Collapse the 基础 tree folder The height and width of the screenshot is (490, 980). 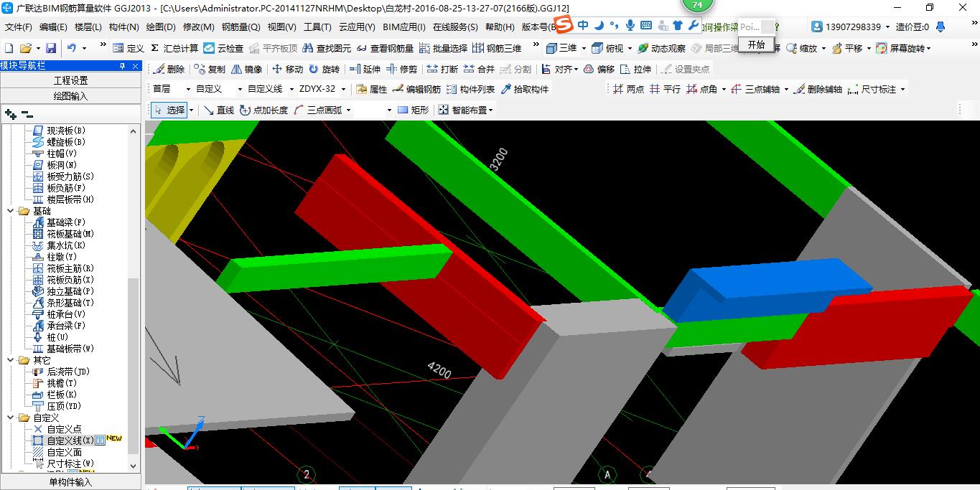tap(11, 211)
